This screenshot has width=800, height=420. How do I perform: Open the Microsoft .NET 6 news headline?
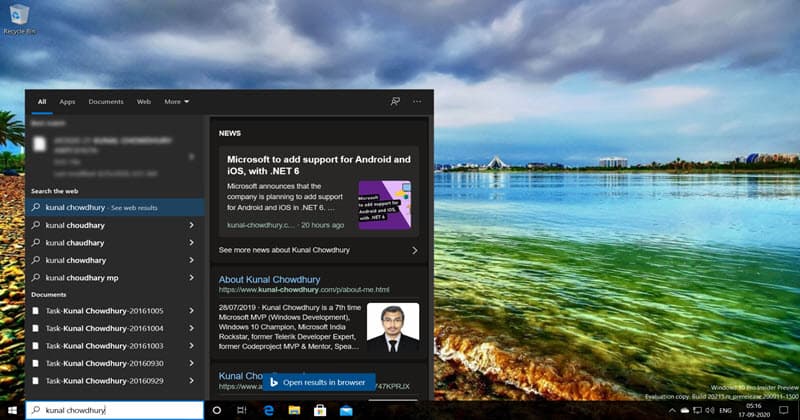[319, 165]
